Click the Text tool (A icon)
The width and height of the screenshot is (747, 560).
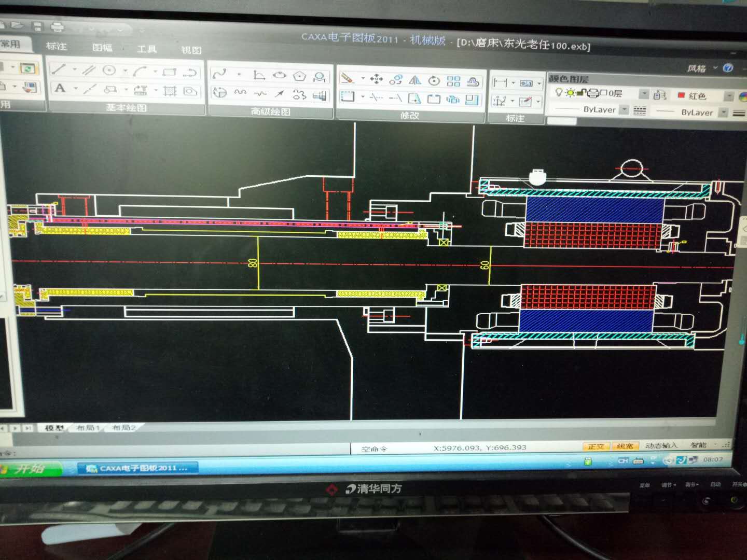pos(60,88)
